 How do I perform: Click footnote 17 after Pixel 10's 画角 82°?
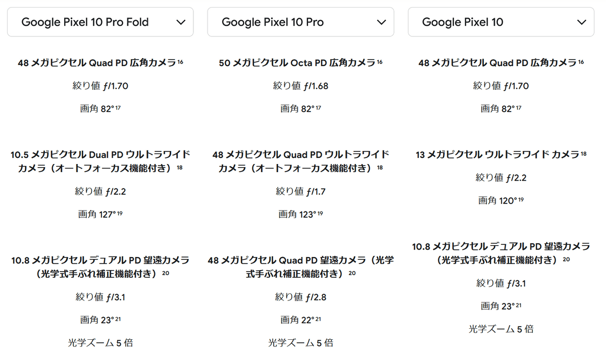pos(519,108)
